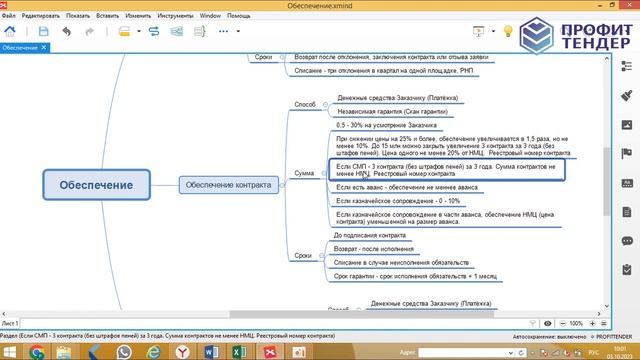Select the Лист 1 sheet tab
This screenshot has height=360, width=640.
pyautogui.click(x=10, y=323)
